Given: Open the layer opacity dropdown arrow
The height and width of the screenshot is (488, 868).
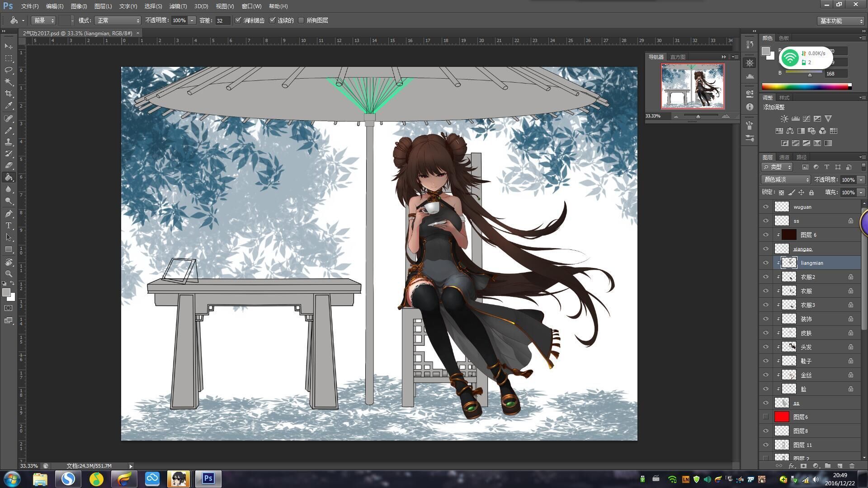Looking at the screenshot, I should pos(861,180).
